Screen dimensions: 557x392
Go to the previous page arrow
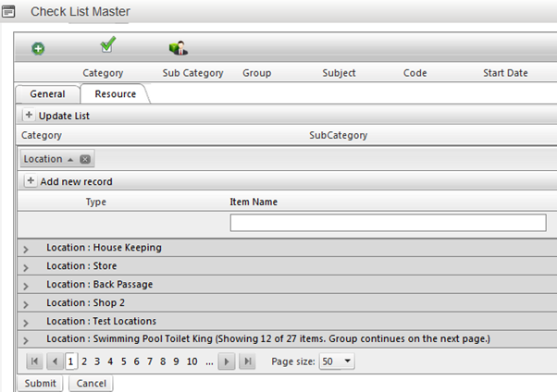coord(55,361)
